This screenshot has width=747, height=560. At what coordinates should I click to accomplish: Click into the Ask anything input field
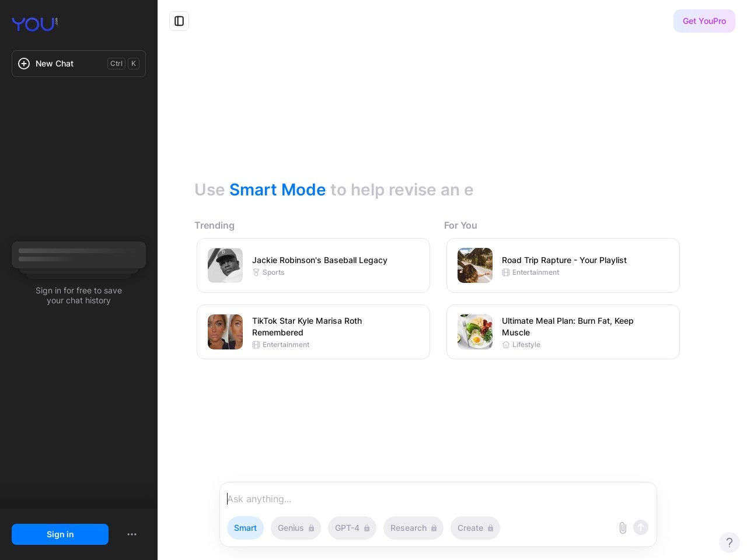tap(438, 499)
